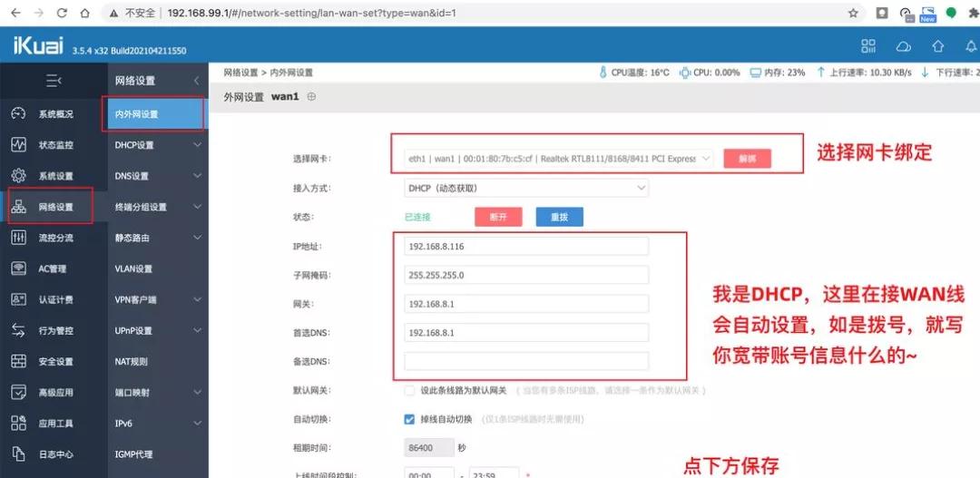Click the blue 重拨 button
Viewport: 980px width, 478px height.
pos(559,217)
